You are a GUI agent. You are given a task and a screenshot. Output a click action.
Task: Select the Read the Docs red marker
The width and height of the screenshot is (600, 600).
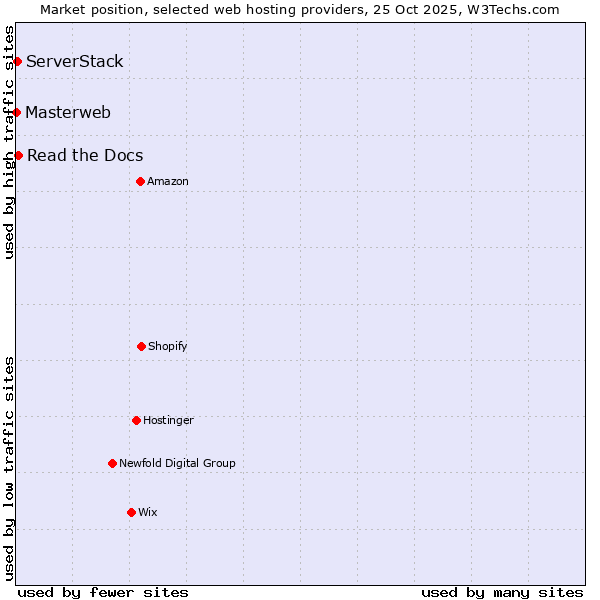click(x=18, y=155)
